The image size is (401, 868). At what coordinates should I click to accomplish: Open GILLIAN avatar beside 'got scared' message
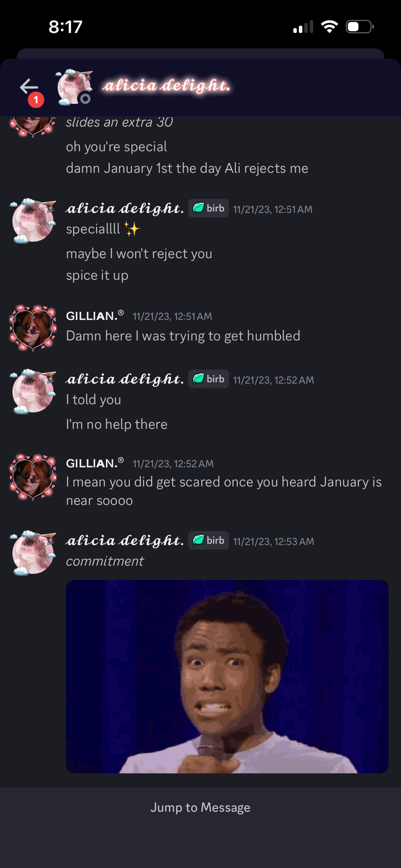[x=33, y=477]
